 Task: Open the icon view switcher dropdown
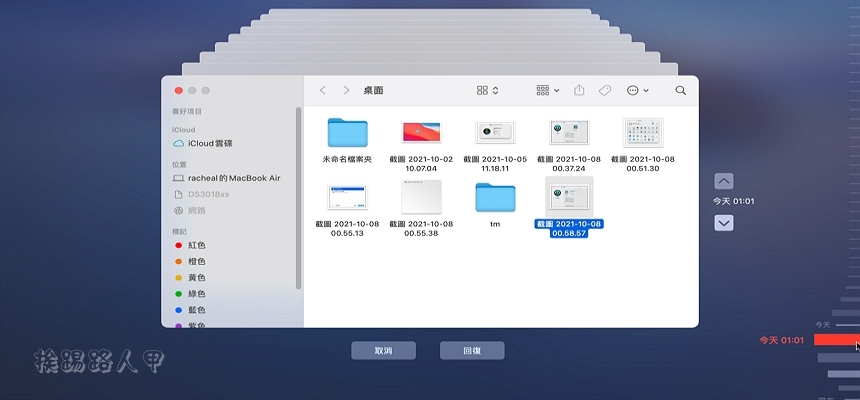pos(487,90)
